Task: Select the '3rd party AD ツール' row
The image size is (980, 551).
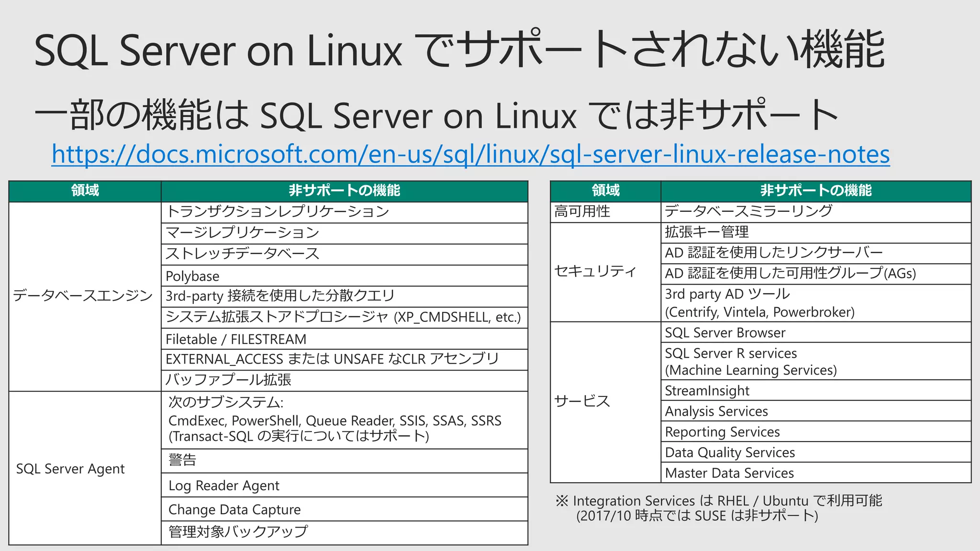Action: (816, 303)
